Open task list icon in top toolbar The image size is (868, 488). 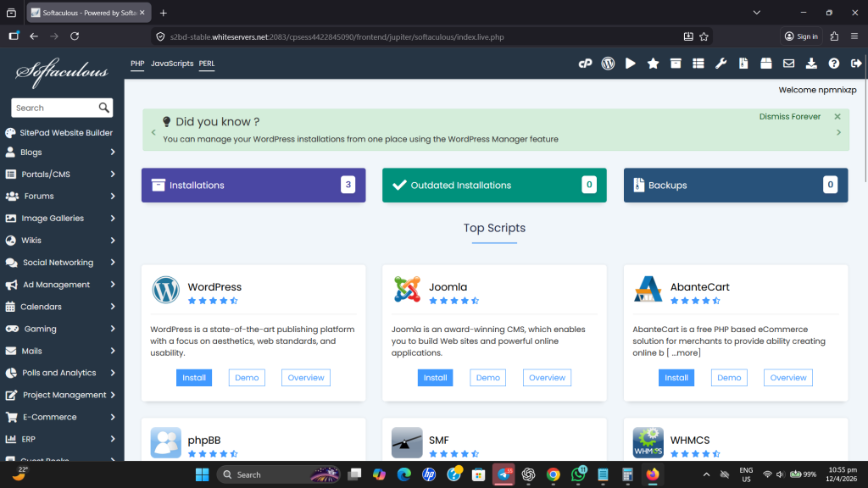(x=698, y=64)
